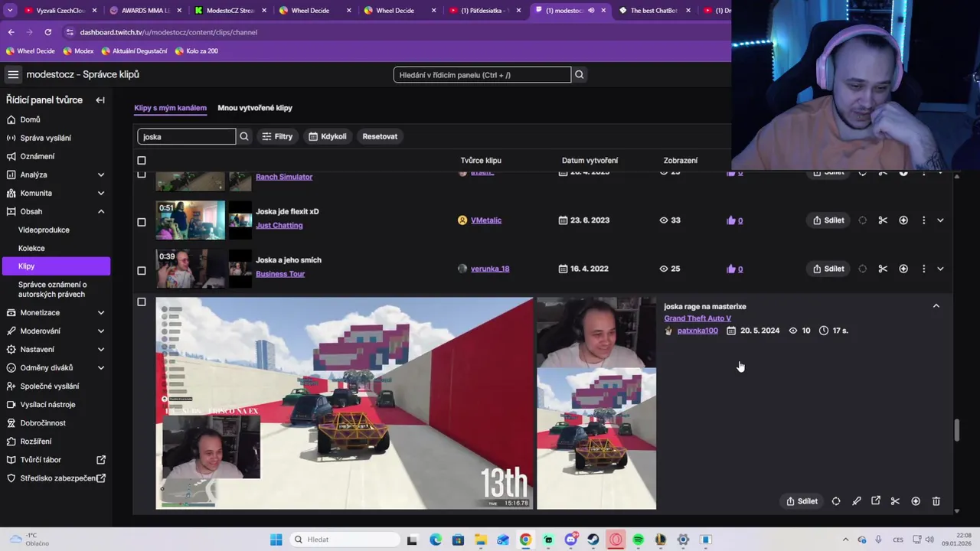Focus the Hledání v řídicím panelu search box
The height and width of the screenshot is (551, 980).
click(x=482, y=75)
